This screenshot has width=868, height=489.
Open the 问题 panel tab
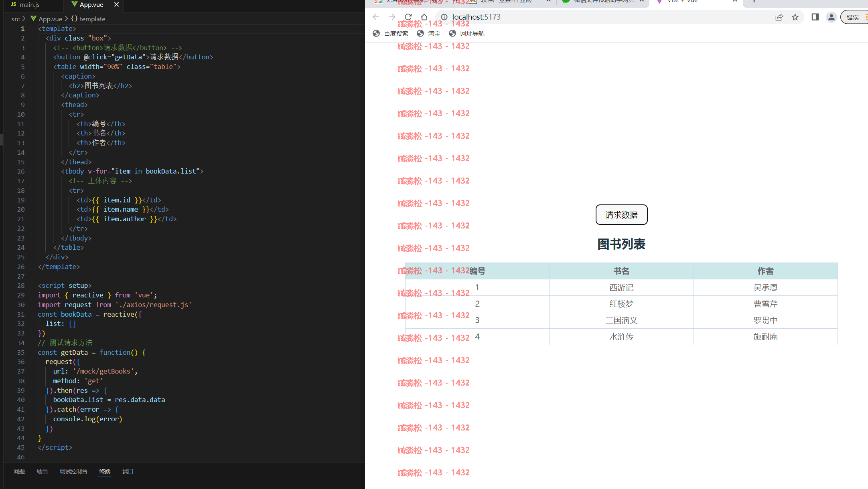(19, 471)
